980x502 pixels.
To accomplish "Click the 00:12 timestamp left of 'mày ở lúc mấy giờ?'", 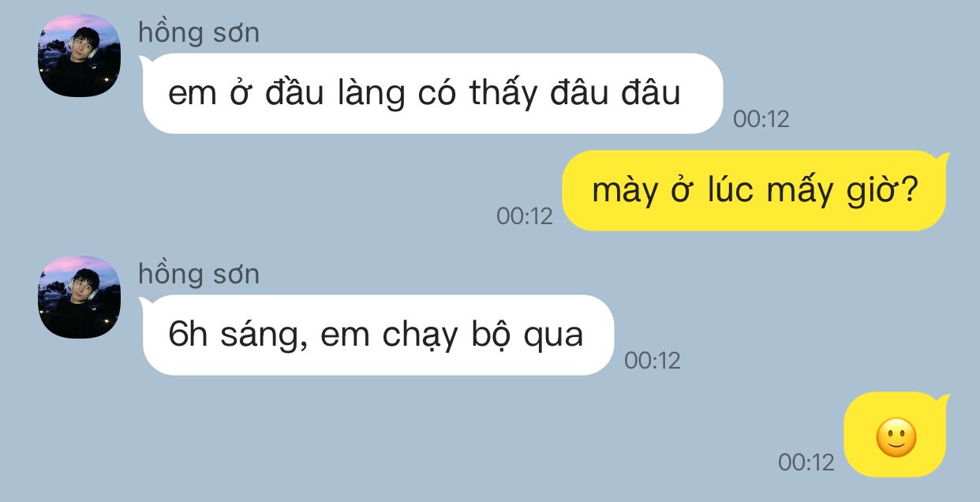I will [x=525, y=215].
